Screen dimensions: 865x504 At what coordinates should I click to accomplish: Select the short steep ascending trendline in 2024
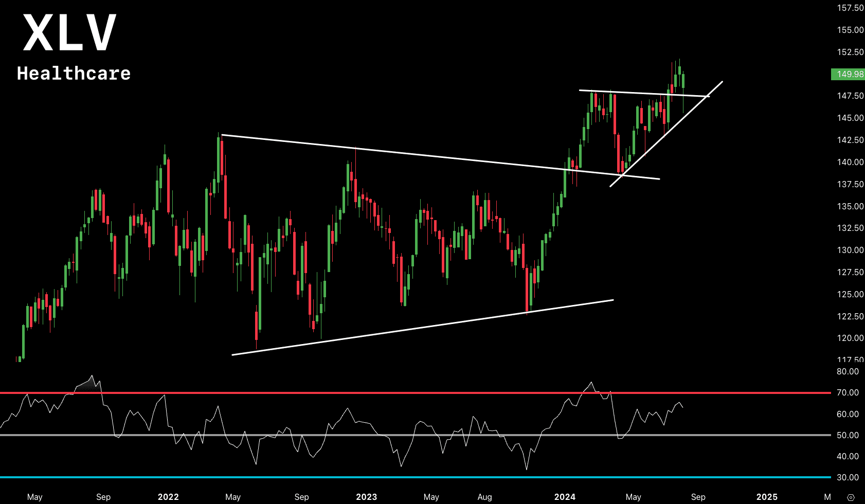[x=666, y=134]
